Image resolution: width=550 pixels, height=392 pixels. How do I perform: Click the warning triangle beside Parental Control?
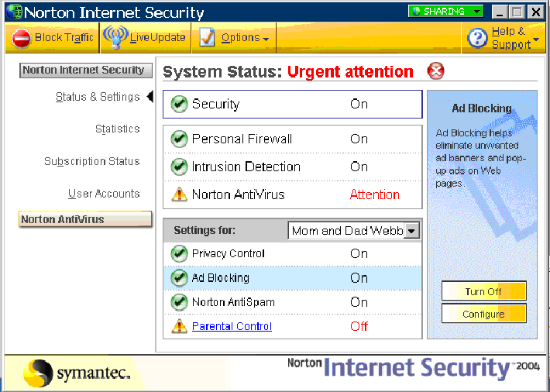tap(179, 326)
